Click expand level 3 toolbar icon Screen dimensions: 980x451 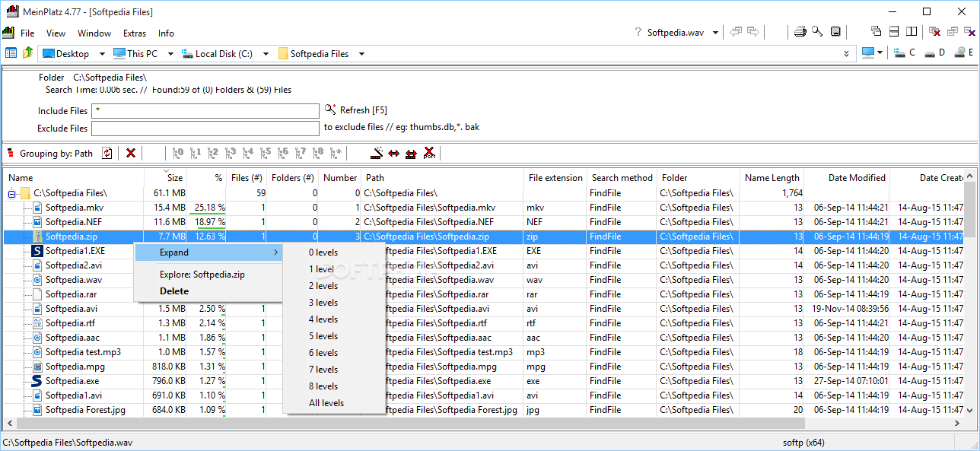coord(231,153)
